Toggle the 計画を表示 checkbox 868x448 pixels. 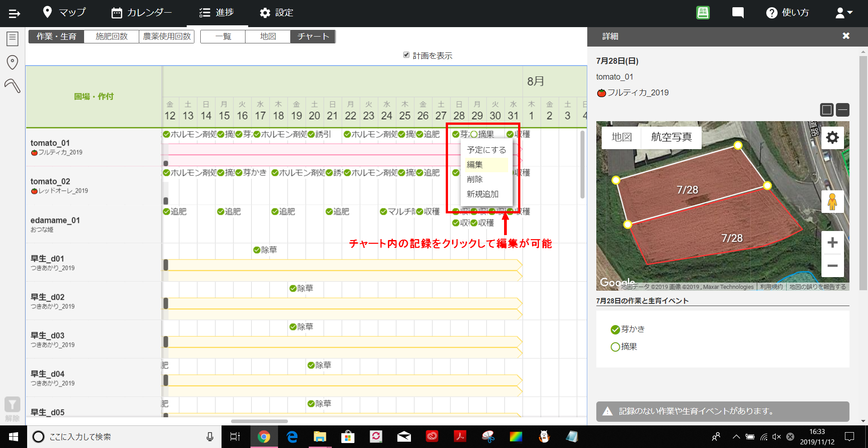coord(406,55)
